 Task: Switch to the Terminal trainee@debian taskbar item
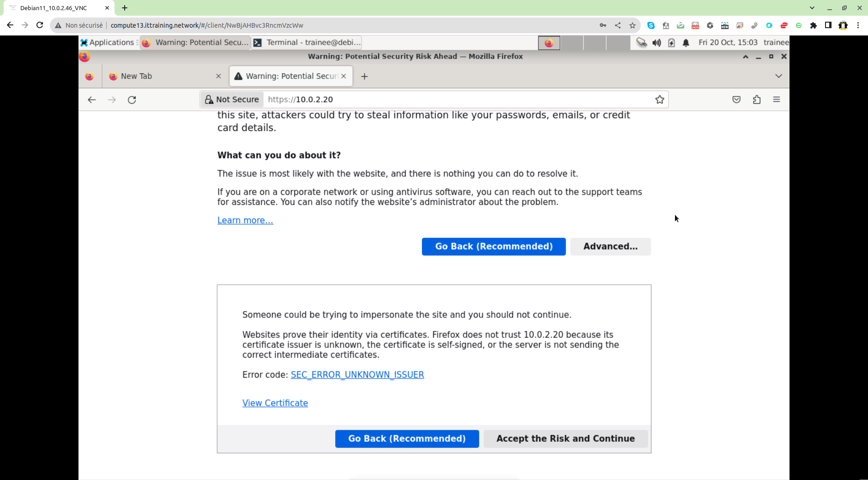pos(307,42)
